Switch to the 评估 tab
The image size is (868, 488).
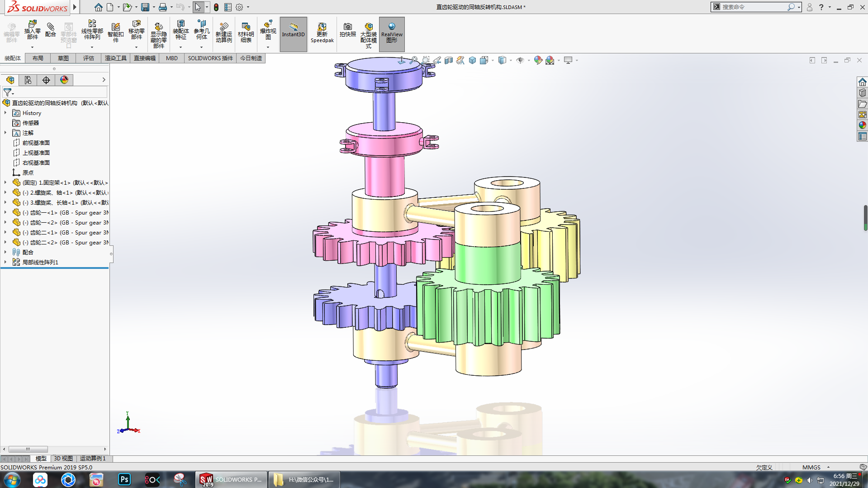[89, 58]
